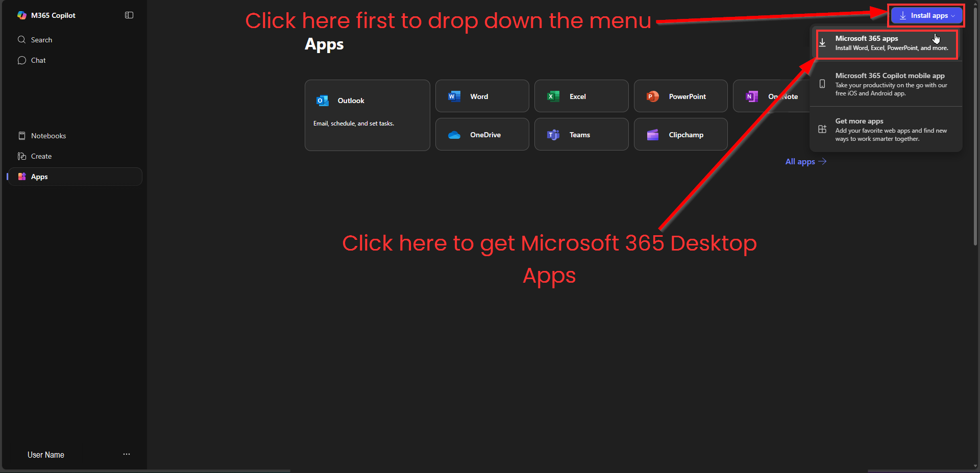This screenshot has width=980, height=473.
Task: Launch Excel from the apps grid
Action: point(581,96)
